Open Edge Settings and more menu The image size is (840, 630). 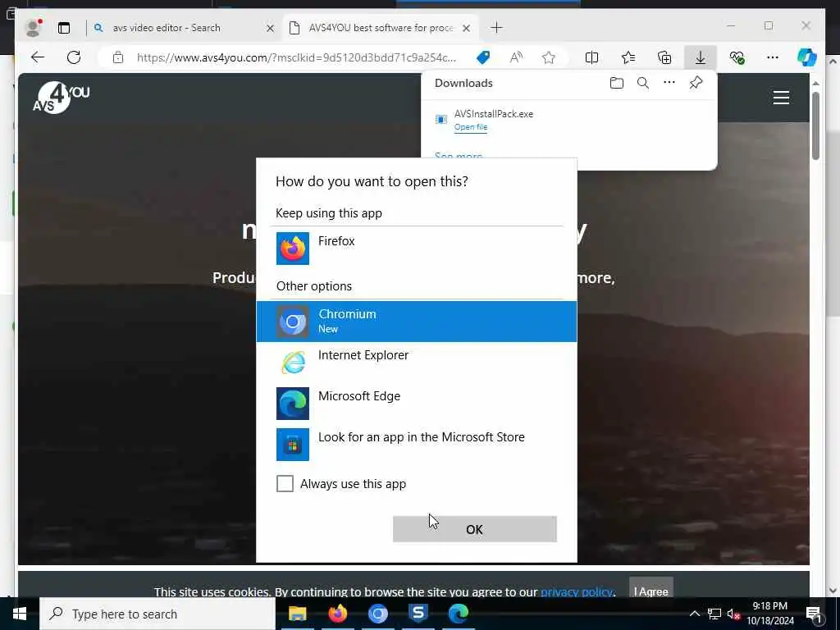[x=773, y=57]
